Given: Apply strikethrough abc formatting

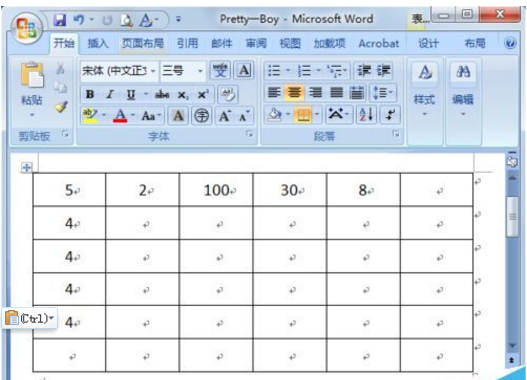Looking at the screenshot, I should [162, 95].
